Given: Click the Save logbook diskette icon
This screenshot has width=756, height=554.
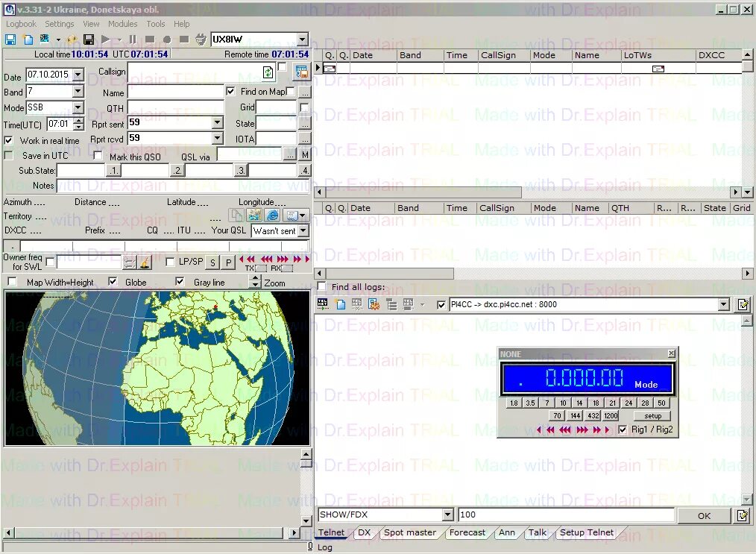Looking at the screenshot, I should pyautogui.click(x=10, y=39).
